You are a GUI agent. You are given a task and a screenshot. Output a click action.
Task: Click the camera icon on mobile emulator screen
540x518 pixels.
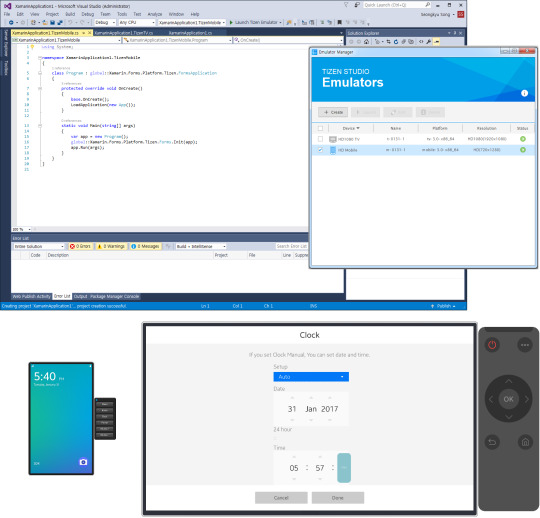pyautogui.click(x=83, y=462)
